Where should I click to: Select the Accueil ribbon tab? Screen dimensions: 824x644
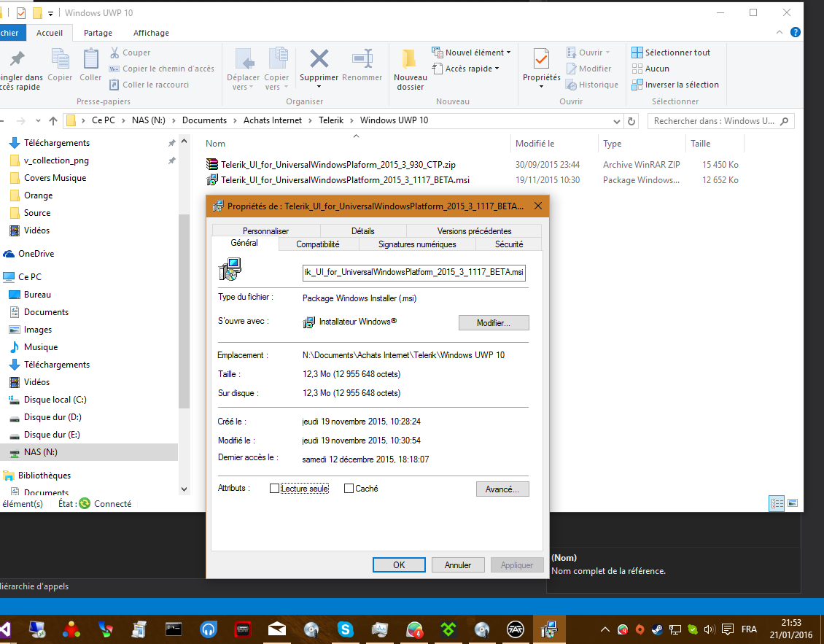50,33
